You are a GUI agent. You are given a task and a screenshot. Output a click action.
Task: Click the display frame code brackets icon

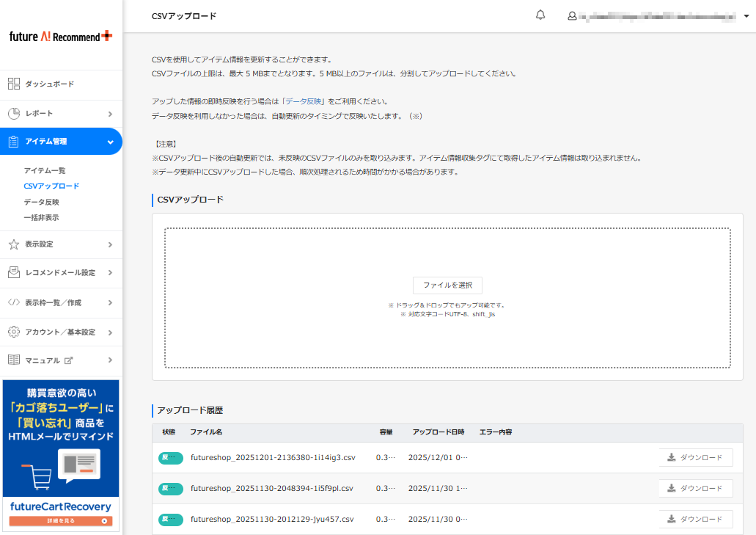point(13,302)
